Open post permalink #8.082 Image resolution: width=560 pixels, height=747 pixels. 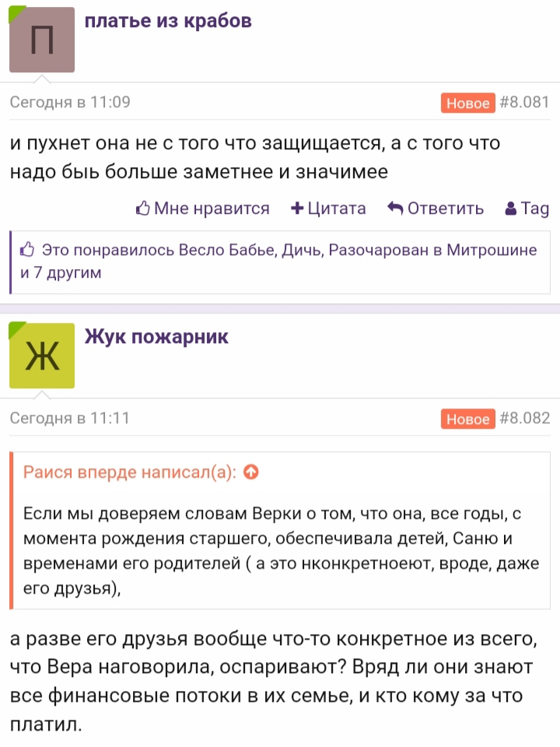[x=524, y=418]
